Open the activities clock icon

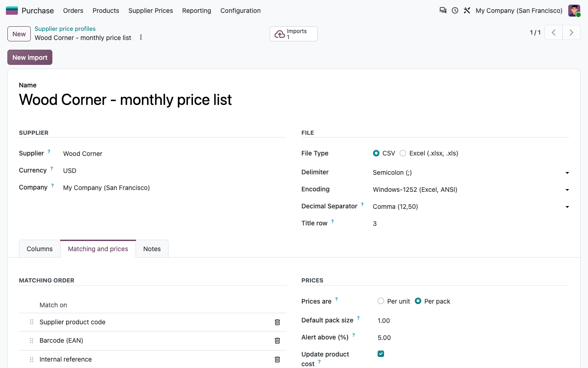455,10
